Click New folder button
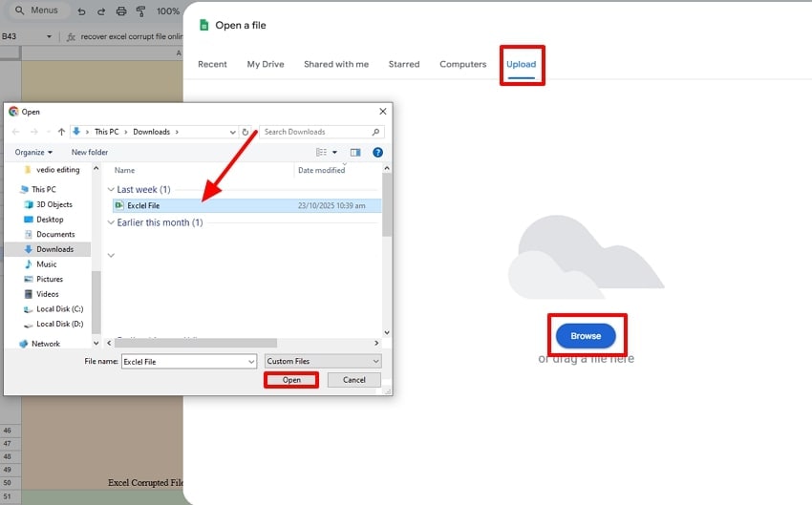The width and height of the screenshot is (812, 505). coord(90,152)
